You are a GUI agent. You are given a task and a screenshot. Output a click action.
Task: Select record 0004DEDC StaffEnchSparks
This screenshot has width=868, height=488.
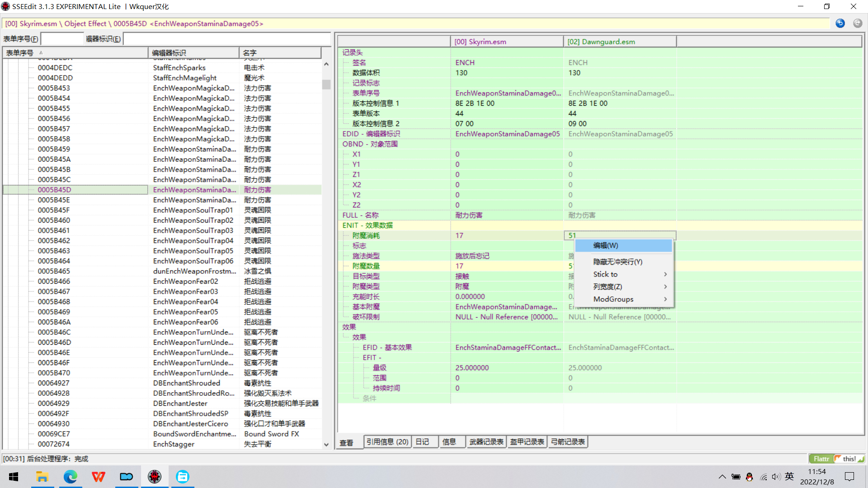click(x=162, y=68)
